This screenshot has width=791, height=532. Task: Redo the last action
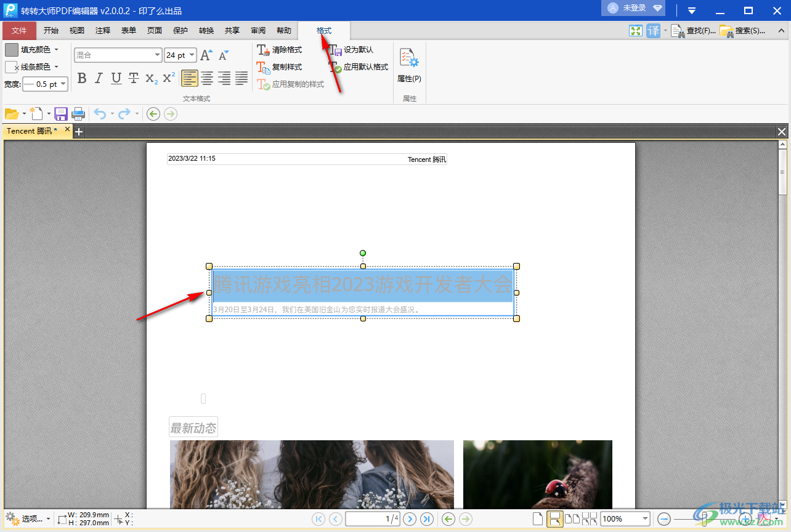point(124,113)
